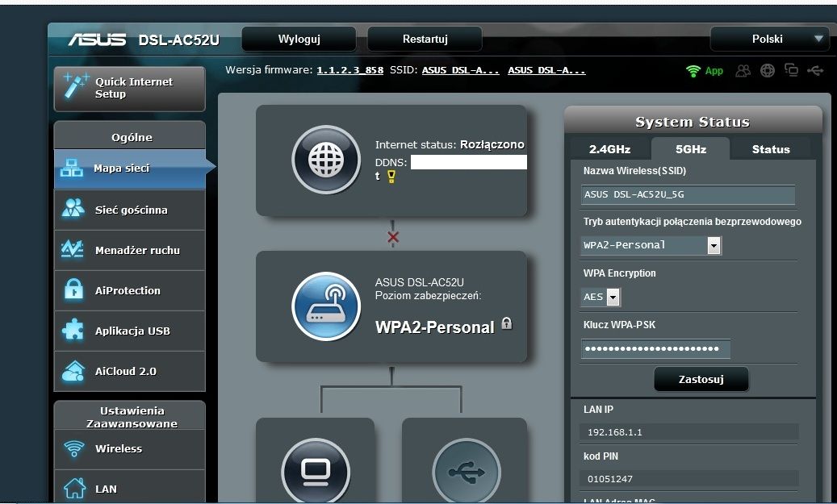Click the magic wand setup icon
The width and height of the screenshot is (837, 504).
pyautogui.click(x=75, y=86)
